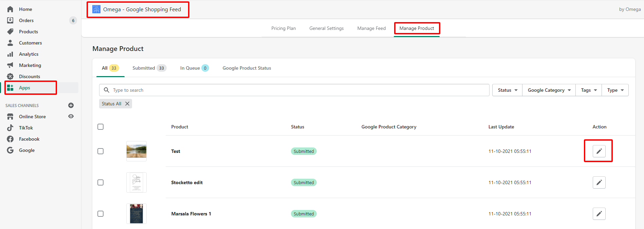644x229 pixels.
Task: Switch to the Manage Feed tab
Action: tap(371, 28)
